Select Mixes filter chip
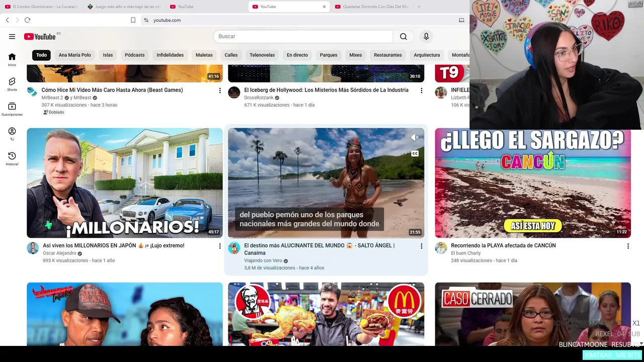644x362 pixels. [x=356, y=55]
